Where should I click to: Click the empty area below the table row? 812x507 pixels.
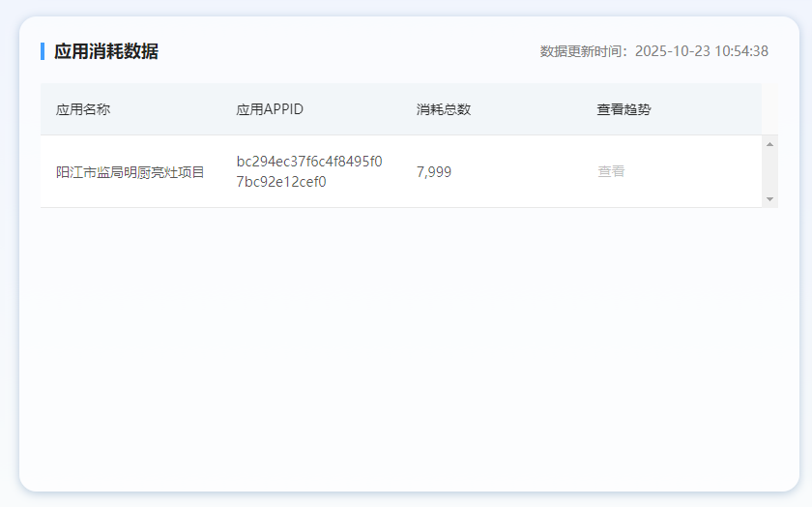coord(406,339)
